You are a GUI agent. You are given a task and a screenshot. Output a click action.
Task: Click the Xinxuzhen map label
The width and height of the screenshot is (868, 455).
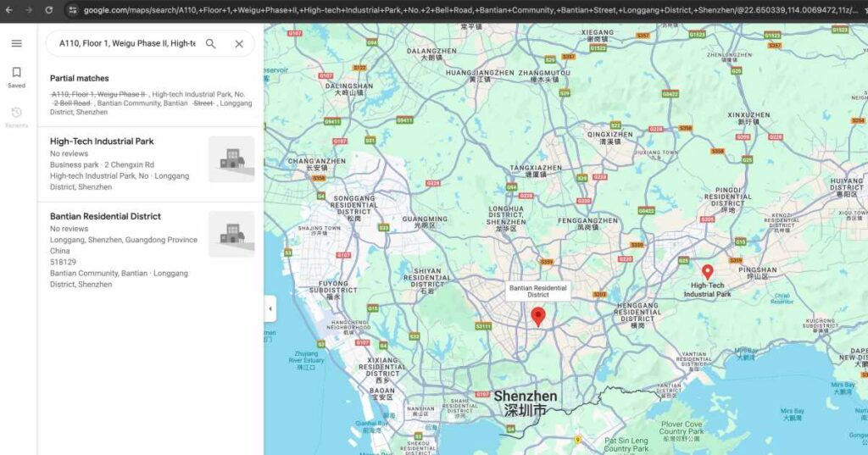pyautogui.click(x=748, y=119)
